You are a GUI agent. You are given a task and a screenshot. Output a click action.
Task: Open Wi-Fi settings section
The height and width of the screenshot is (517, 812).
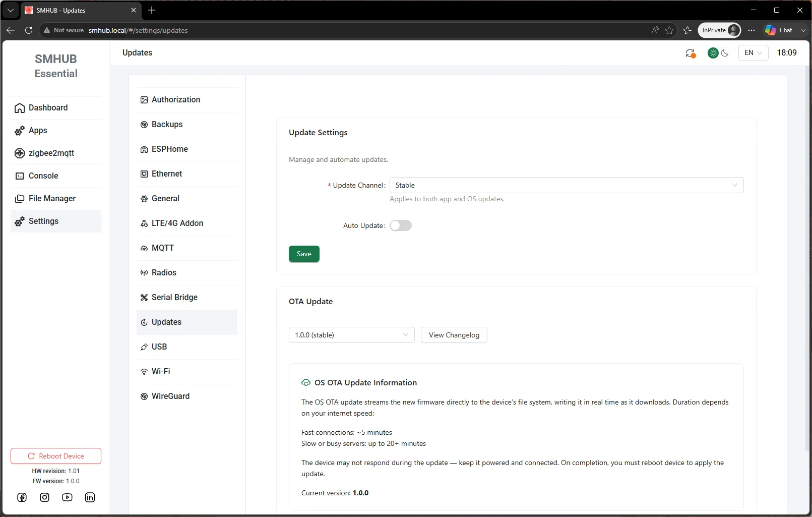187,372
